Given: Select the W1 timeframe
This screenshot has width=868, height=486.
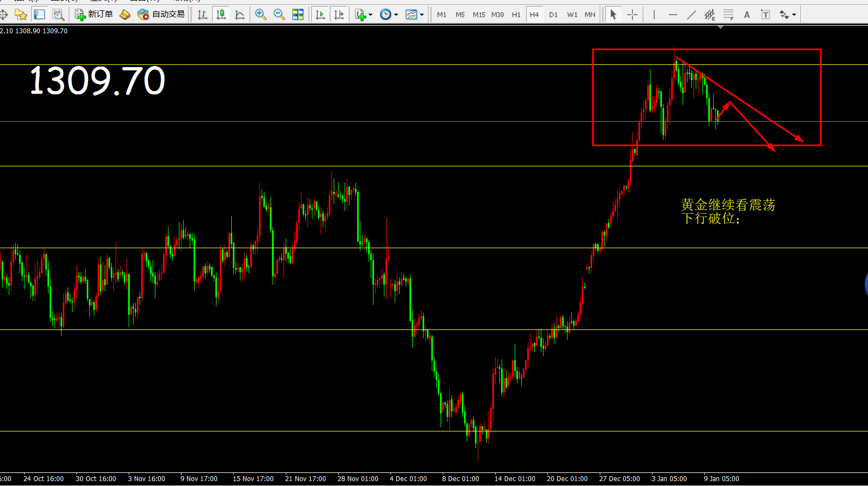Looking at the screenshot, I should pyautogui.click(x=572, y=15).
